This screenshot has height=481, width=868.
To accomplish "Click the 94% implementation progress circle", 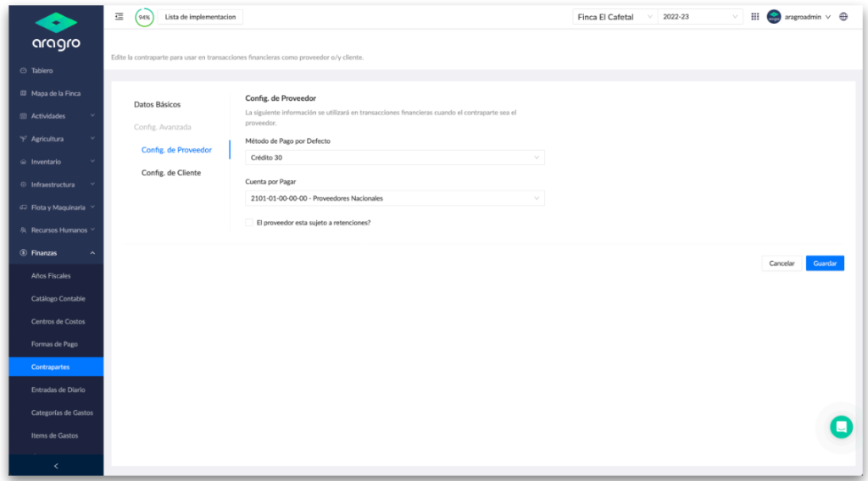I will click(x=144, y=17).
